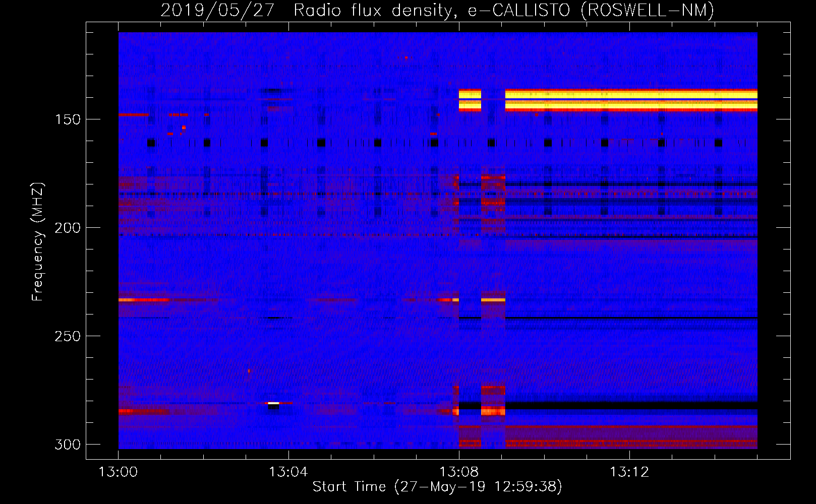
Task: Click the 'Start Time (27-May-19 12:59:38)' label
Action: click(x=437, y=487)
